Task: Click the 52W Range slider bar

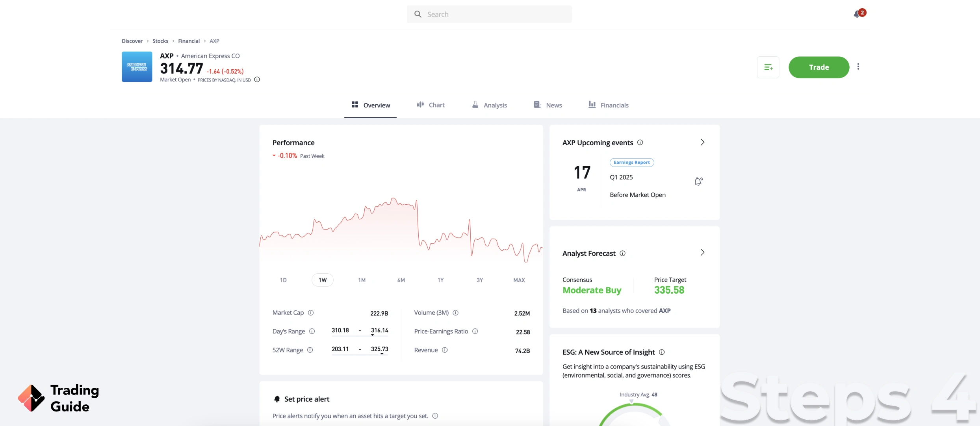Action: 360,355
